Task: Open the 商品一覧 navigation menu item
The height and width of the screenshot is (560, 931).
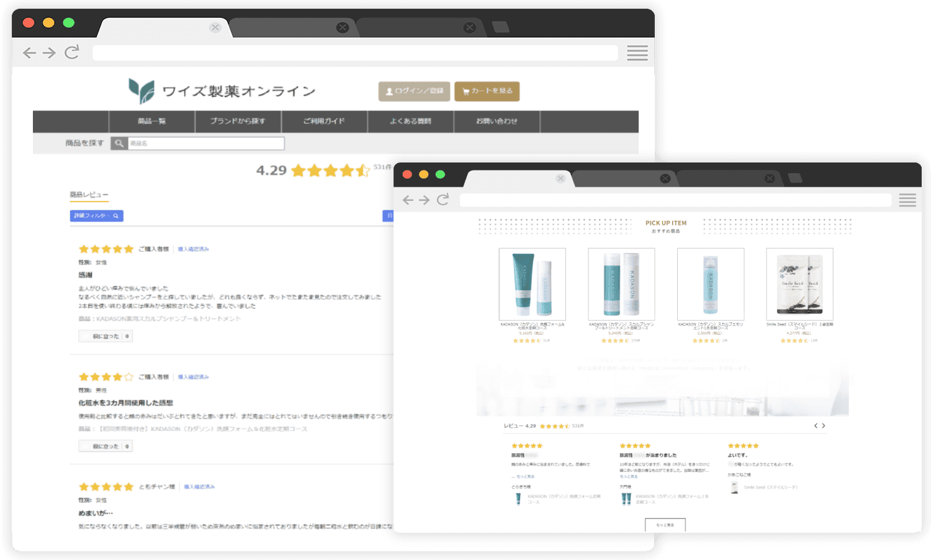Action: pyautogui.click(x=151, y=122)
